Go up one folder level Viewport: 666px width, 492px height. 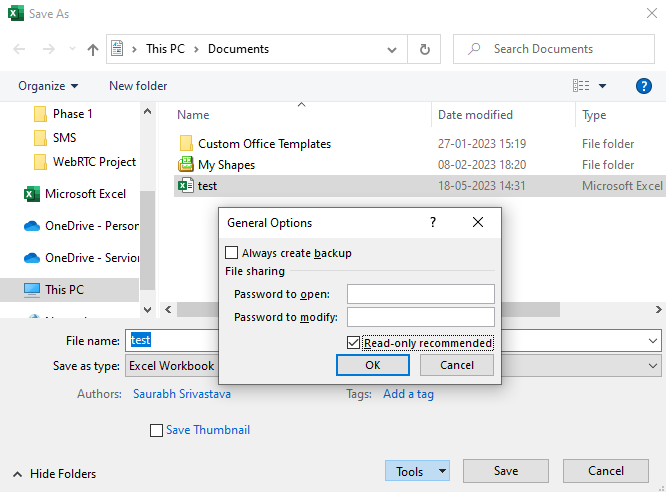point(93,50)
